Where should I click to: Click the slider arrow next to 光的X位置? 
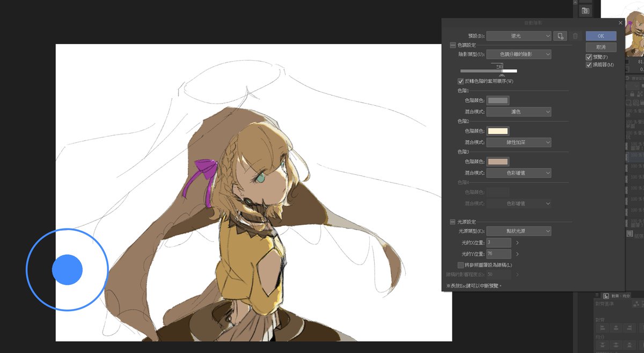pos(517,243)
